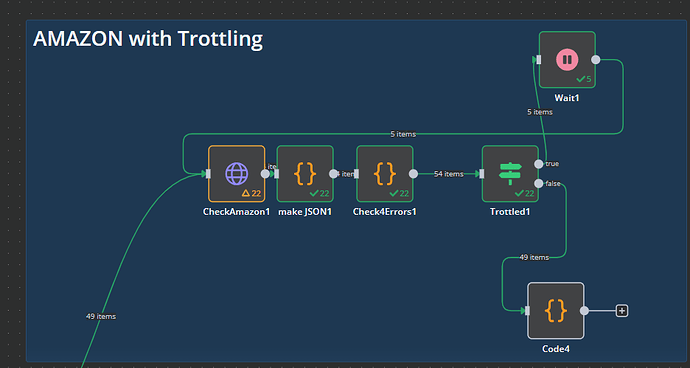Open the make JSON1 code node
Image resolution: width=690 pixels, height=368 pixels.
[305, 174]
